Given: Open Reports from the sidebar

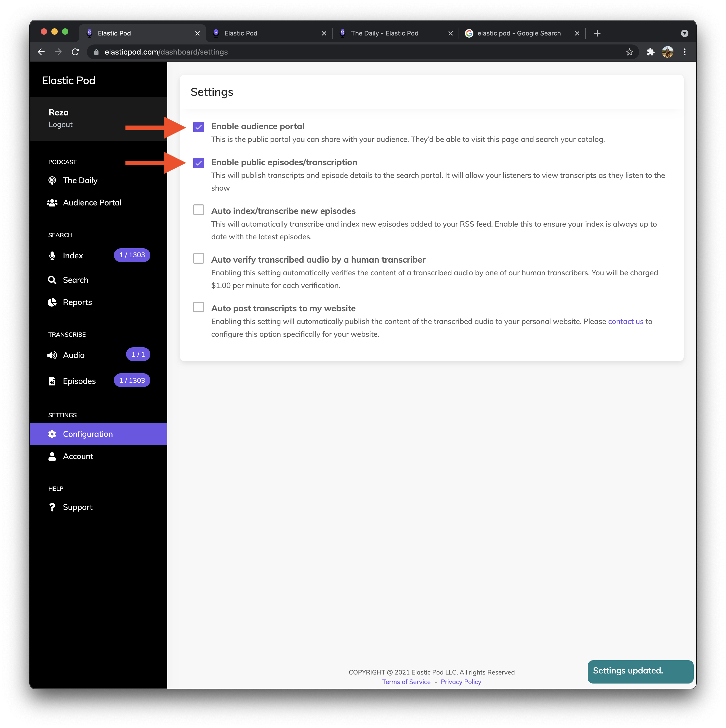Looking at the screenshot, I should point(77,302).
